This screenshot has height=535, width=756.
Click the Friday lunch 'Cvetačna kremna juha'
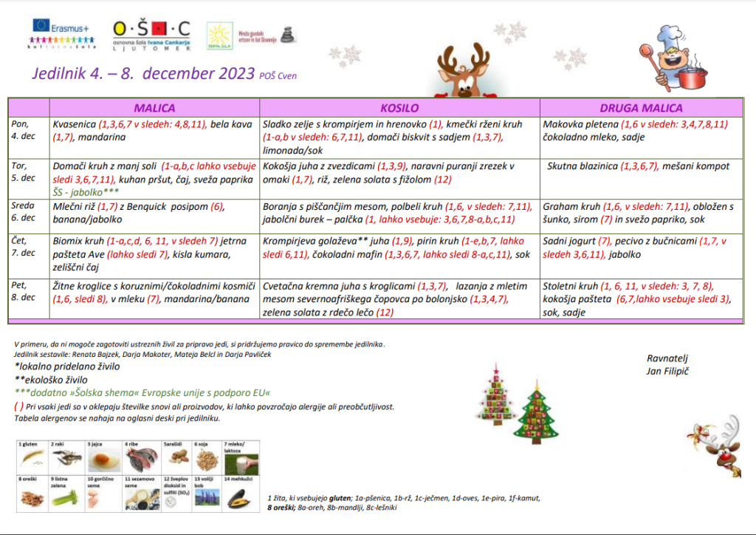(x=399, y=299)
